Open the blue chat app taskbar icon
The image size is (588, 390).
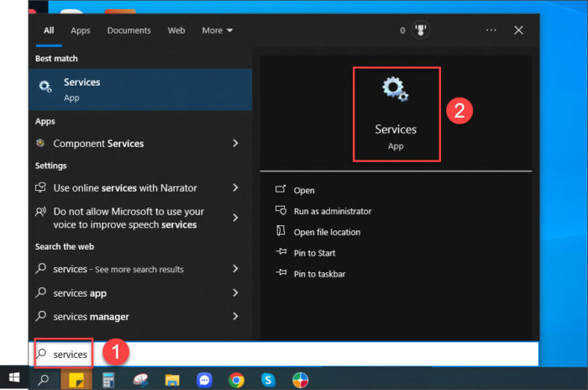pyautogui.click(x=204, y=380)
